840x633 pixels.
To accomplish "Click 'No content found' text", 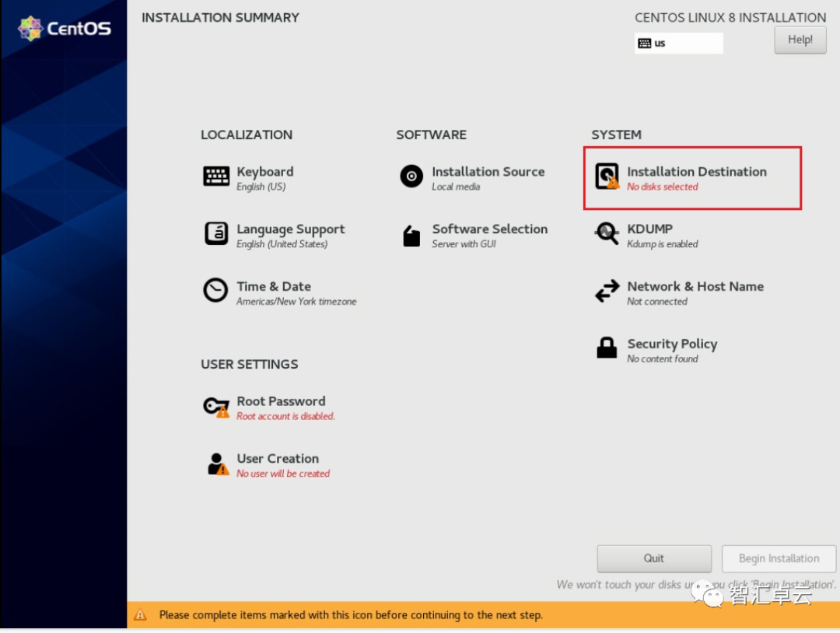I will 663,358.
